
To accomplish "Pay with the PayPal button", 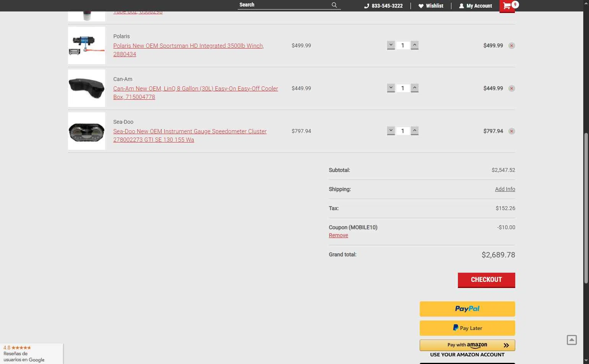I will click(467, 309).
